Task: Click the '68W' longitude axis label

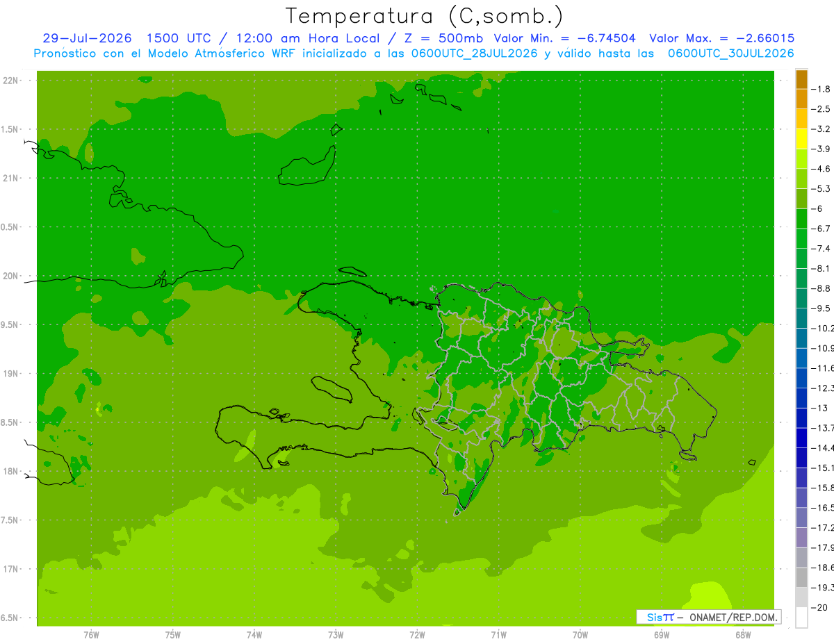Action: pos(742,635)
